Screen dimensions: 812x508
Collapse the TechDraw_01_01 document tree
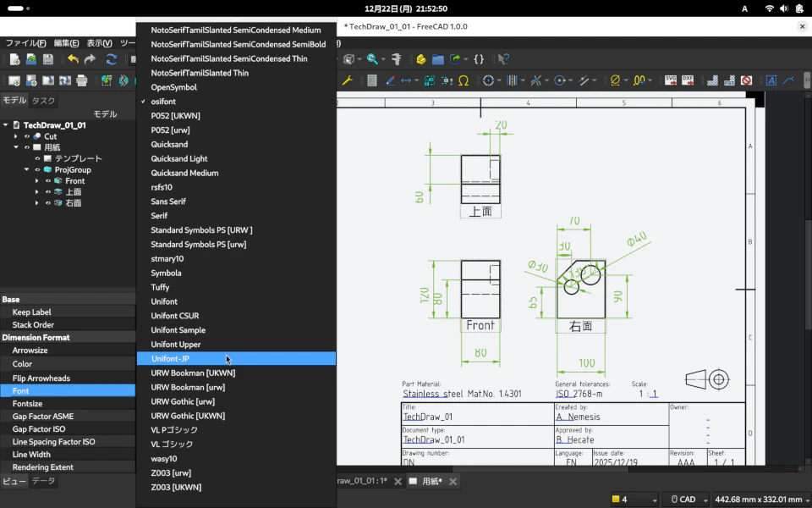click(6, 125)
